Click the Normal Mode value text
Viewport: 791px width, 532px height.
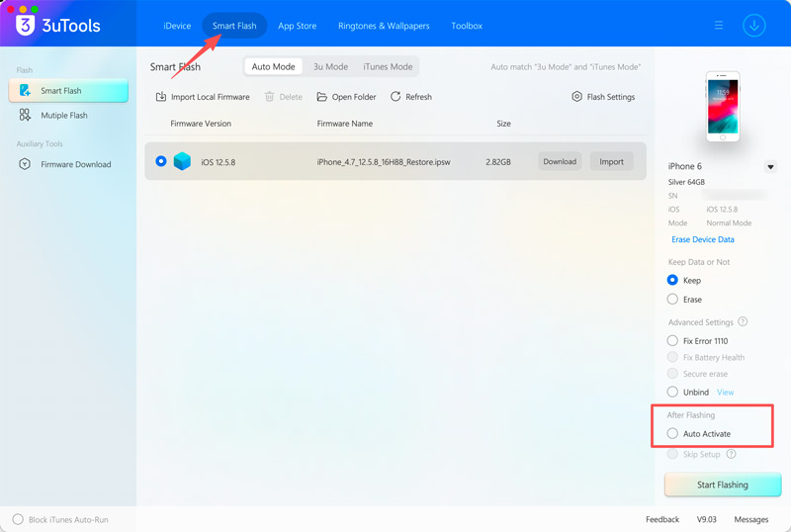point(729,223)
